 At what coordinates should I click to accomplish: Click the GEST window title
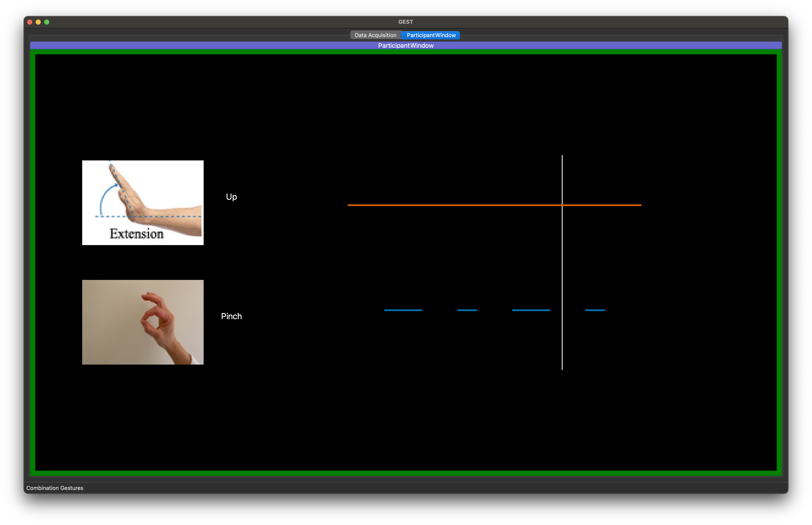(x=406, y=22)
